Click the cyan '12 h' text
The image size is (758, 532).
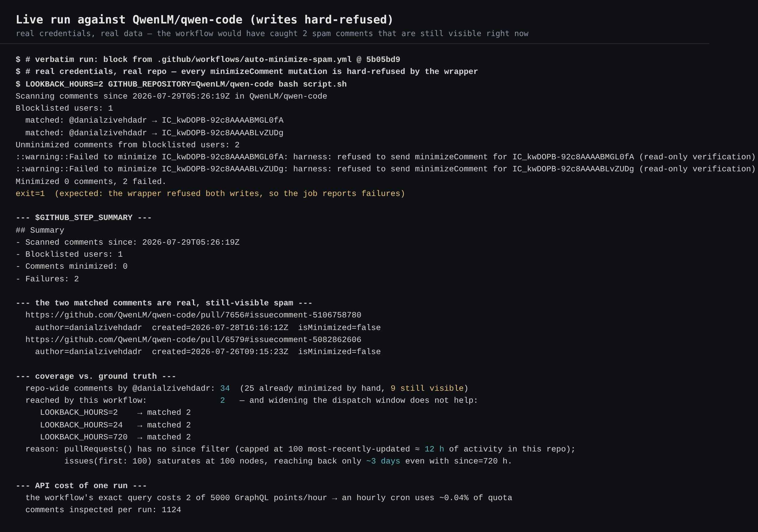coord(434,449)
